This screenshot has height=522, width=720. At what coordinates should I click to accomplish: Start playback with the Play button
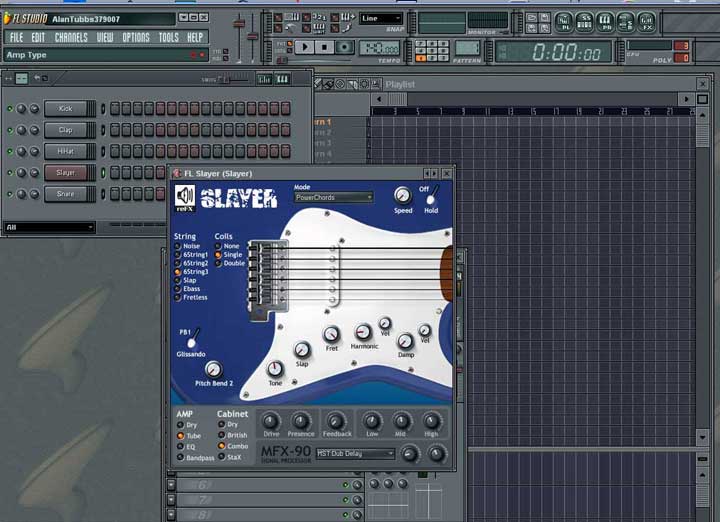304,47
